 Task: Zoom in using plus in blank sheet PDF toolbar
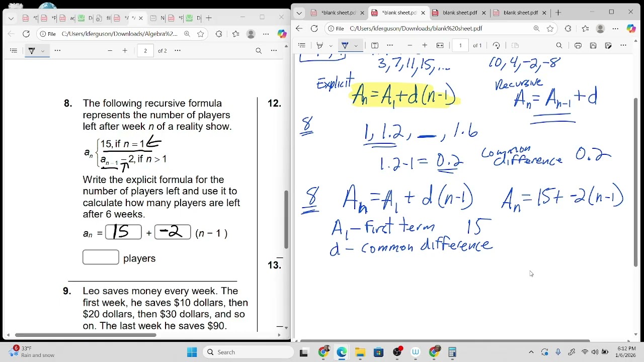(x=425, y=45)
